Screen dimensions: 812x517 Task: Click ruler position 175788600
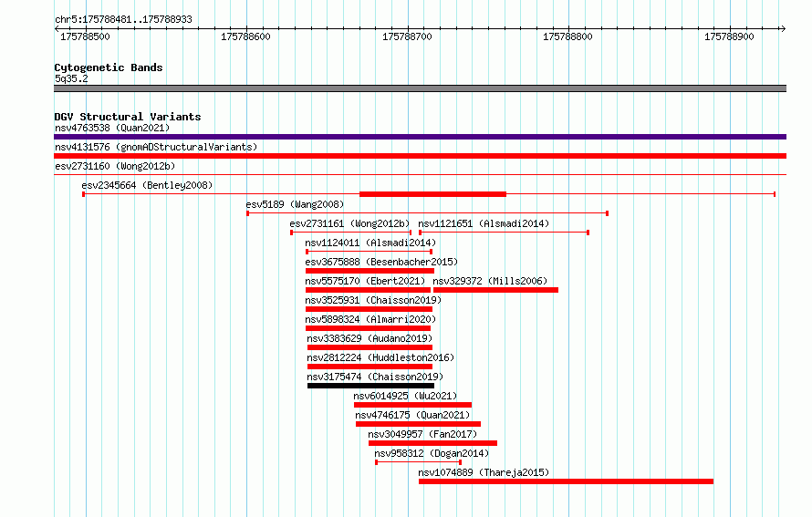coord(246,36)
